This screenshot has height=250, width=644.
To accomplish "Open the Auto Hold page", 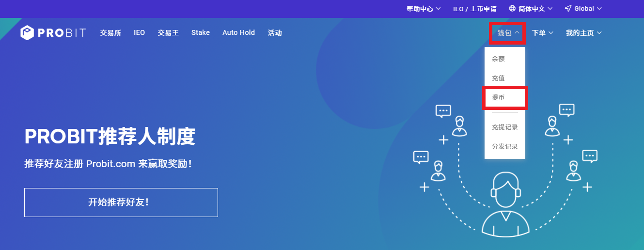I will [238, 32].
